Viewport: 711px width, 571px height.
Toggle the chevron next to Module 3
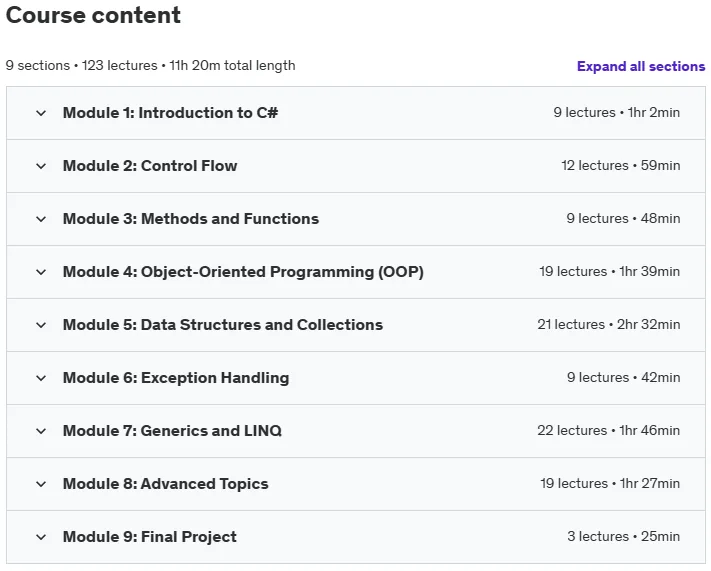coord(41,219)
